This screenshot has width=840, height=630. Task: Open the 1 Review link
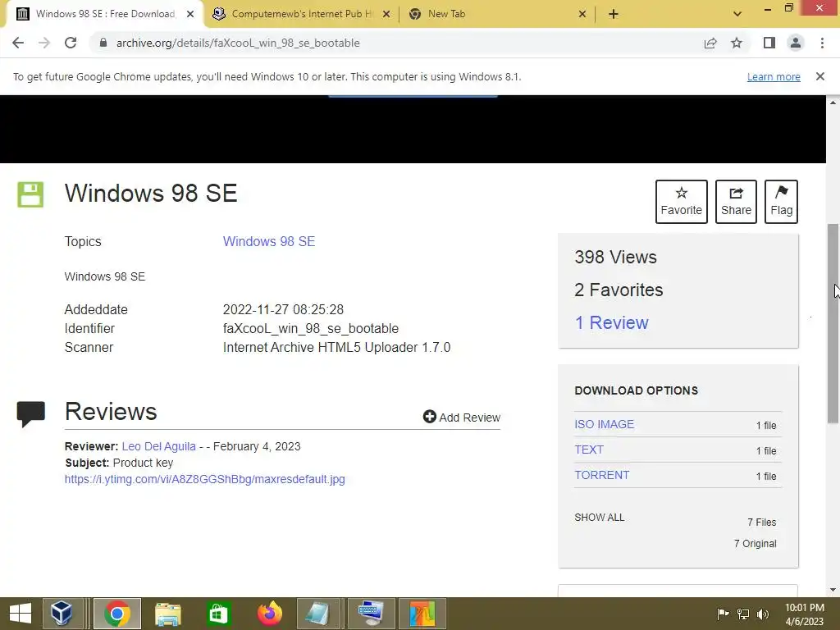pos(611,322)
